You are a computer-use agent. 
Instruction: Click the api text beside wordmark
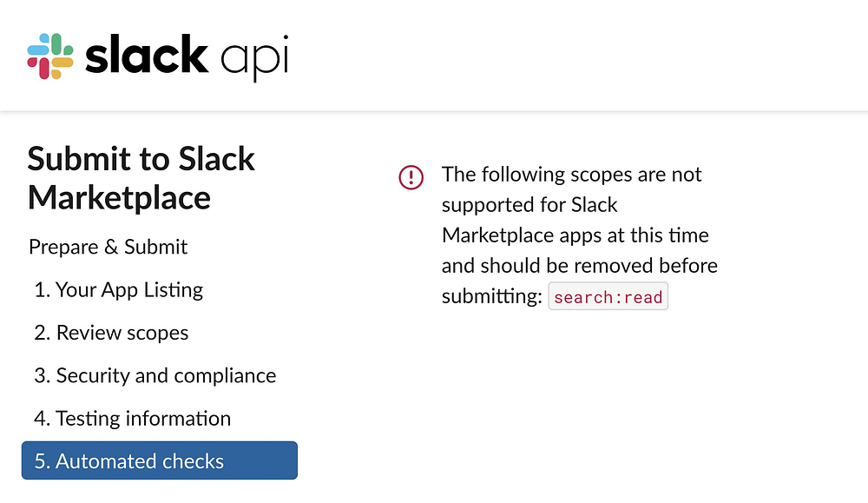tap(254, 58)
